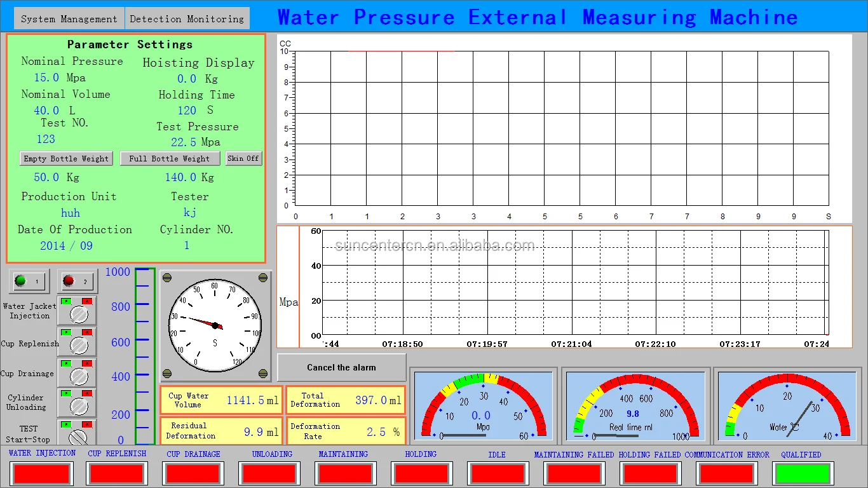
Task: Open the System Management tab
Action: pos(69,19)
